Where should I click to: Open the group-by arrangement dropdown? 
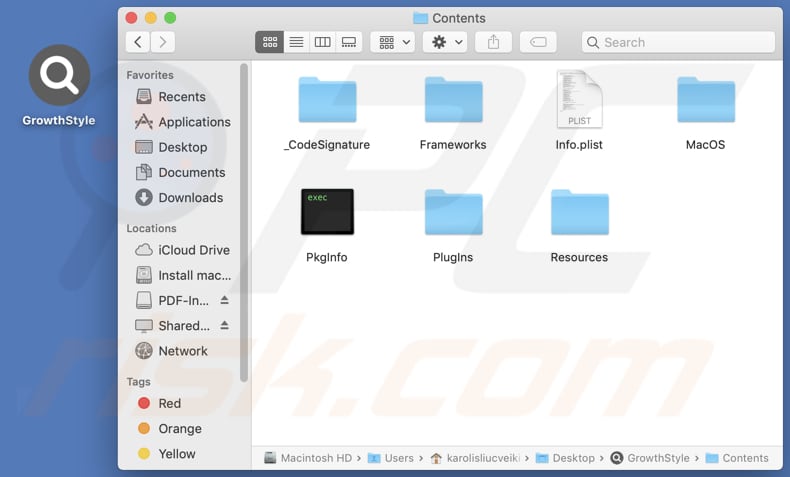(x=393, y=42)
